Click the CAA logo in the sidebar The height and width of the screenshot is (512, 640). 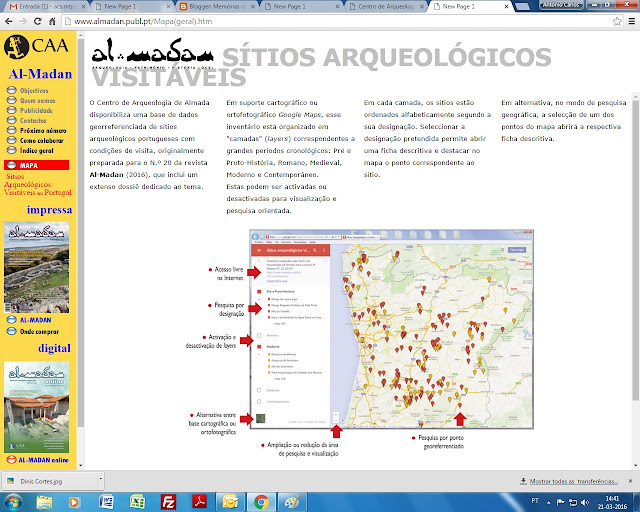point(36,46)
